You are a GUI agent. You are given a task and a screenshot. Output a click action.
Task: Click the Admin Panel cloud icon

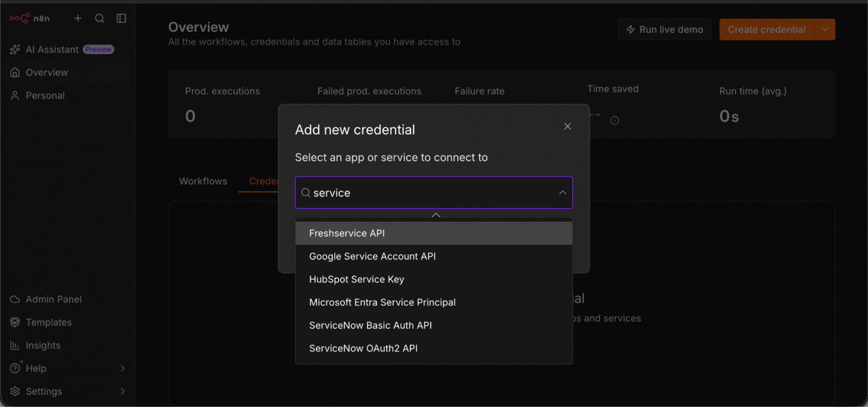click(x=15, y=299)
